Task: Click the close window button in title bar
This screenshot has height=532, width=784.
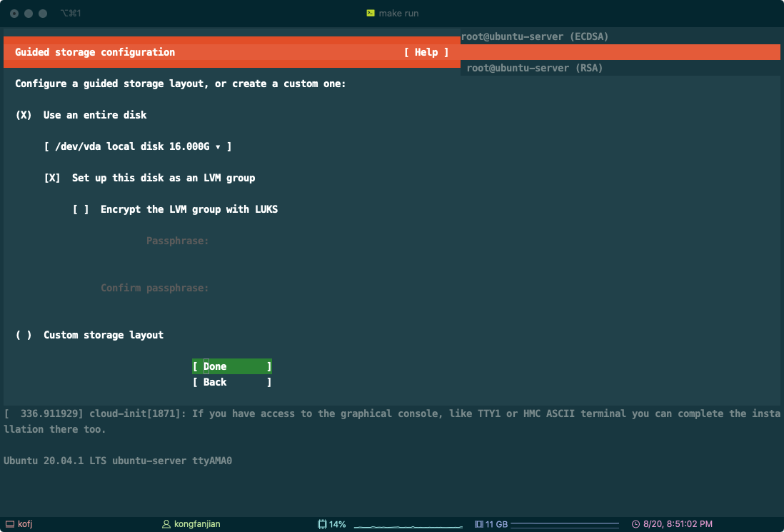Action: (14, 14)
